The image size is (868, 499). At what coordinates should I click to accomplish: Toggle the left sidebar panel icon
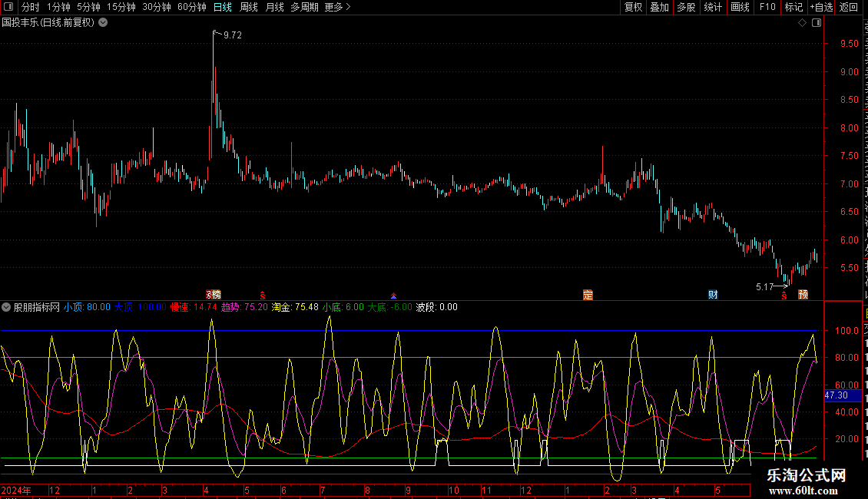(x=8, y=7)
